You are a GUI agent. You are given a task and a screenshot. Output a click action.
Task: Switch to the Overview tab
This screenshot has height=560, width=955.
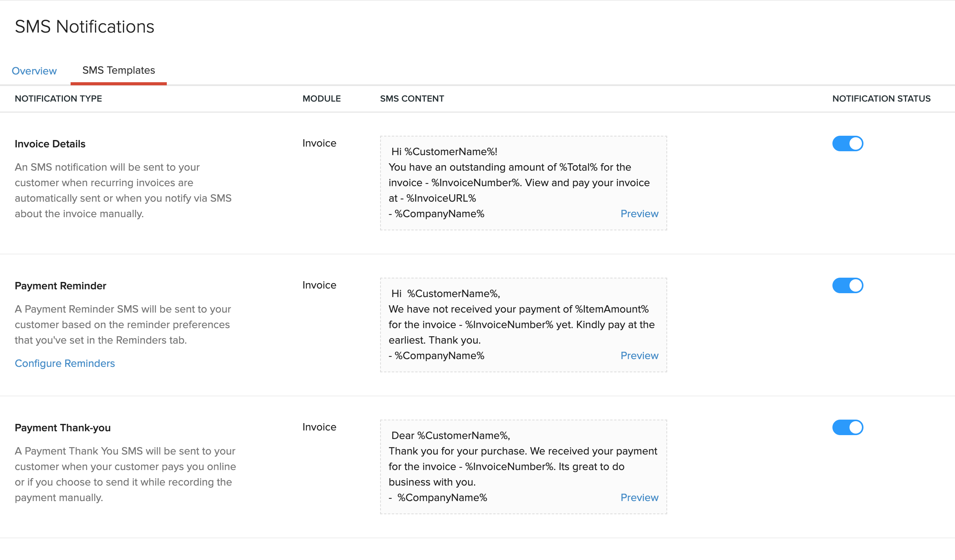coord(34,71)
